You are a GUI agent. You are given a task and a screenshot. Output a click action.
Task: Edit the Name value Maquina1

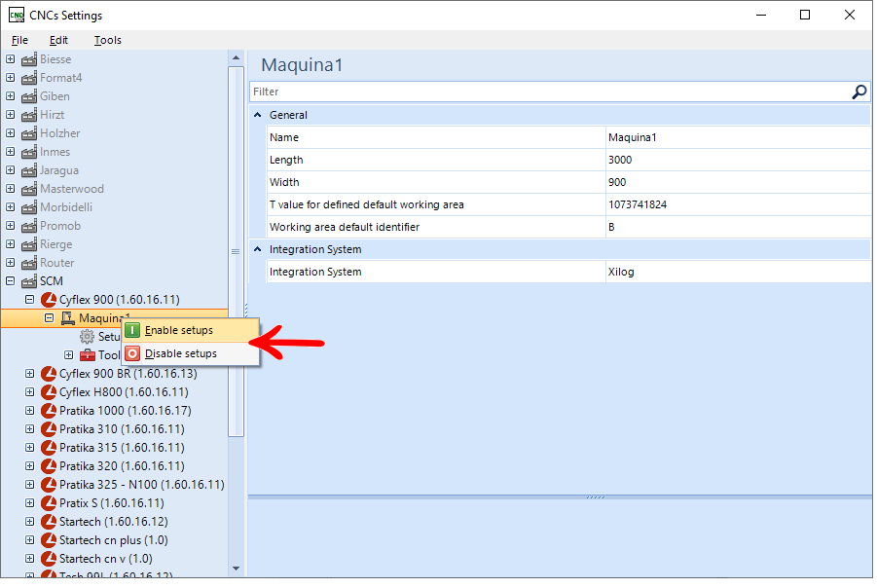pos(738,137)
